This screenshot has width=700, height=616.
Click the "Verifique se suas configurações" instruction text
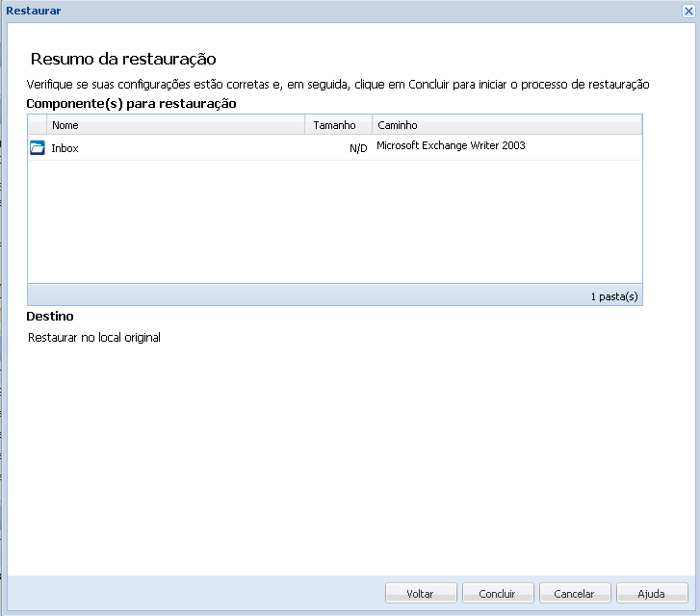337,85
